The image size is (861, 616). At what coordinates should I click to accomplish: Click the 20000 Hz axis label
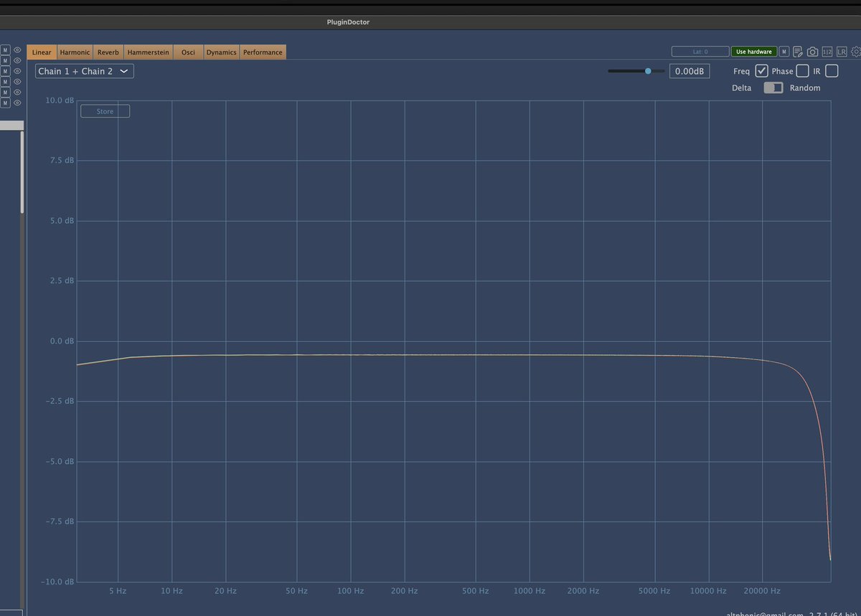tap(762, 591)
